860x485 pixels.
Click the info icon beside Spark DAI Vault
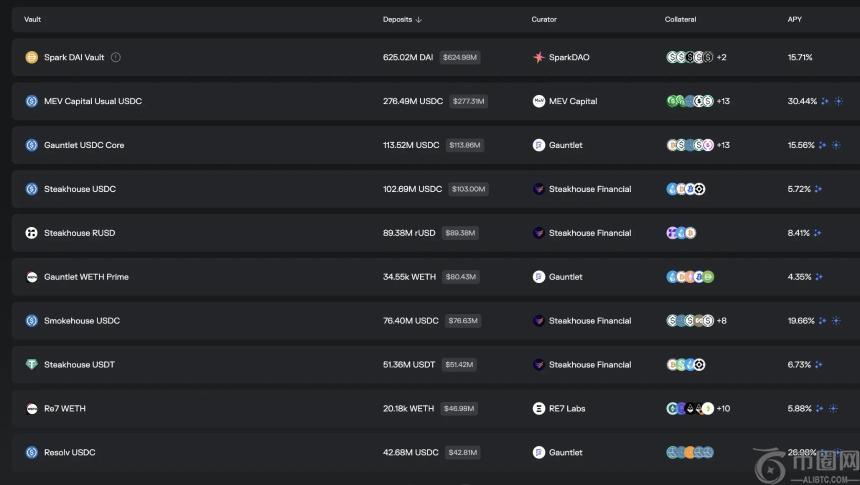(x=116, y=58)
